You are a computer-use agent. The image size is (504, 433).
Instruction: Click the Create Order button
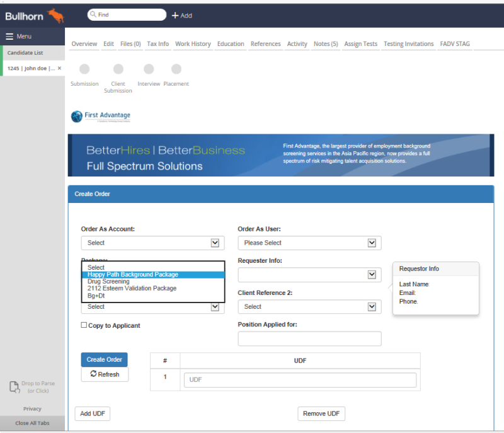point(104,359)
